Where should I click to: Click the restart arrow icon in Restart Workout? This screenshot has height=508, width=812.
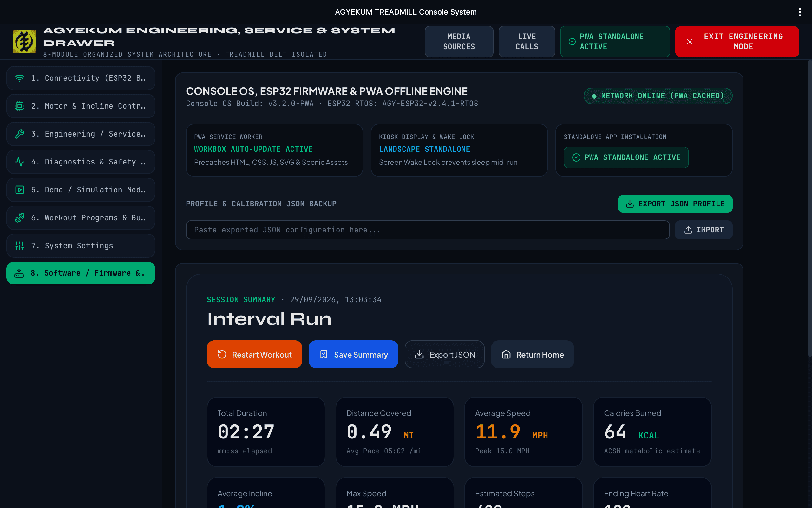point(222,354)
